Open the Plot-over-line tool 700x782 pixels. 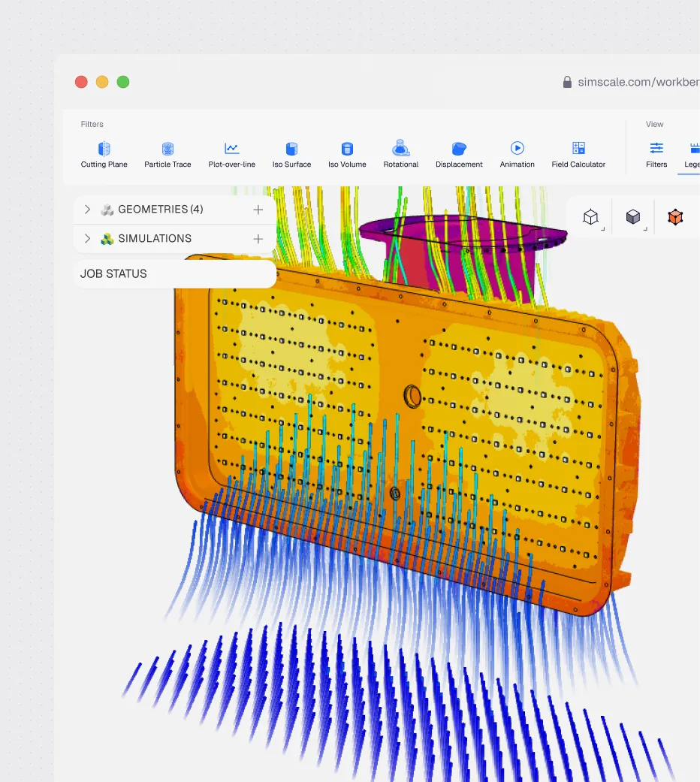tap(231, 155)
